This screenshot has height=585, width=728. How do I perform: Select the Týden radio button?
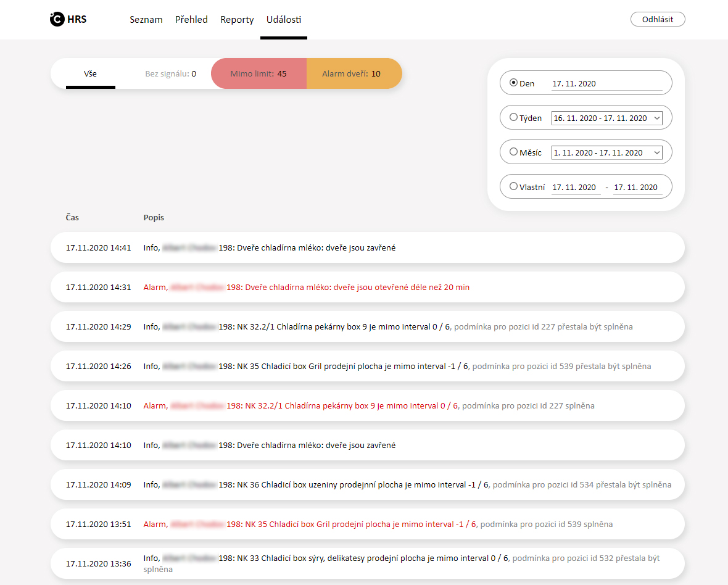tap(513, 117)
